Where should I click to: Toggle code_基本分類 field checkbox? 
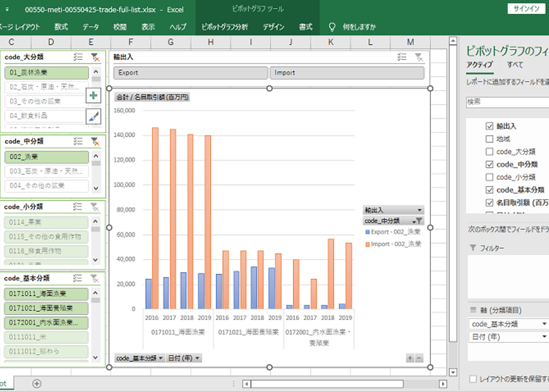click(x=490, y=189)
